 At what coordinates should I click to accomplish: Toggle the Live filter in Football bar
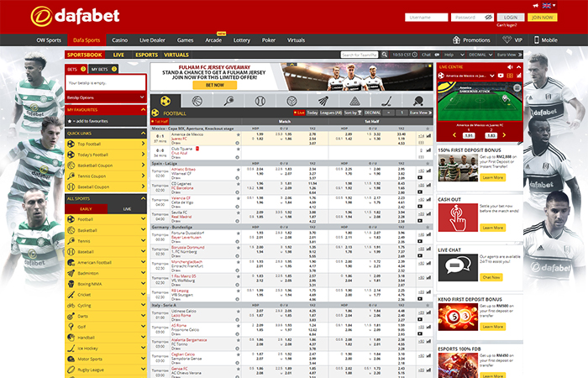[x=299, y=113]
